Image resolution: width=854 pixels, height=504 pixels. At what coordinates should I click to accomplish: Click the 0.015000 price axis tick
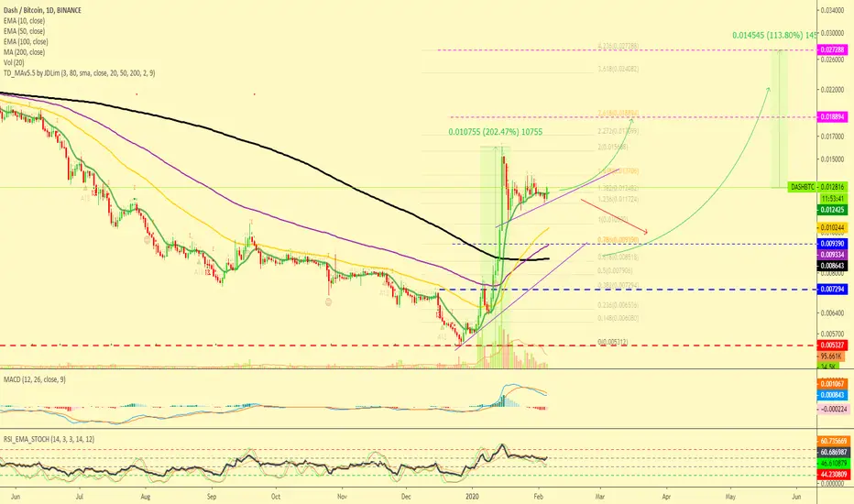point(833,159)
